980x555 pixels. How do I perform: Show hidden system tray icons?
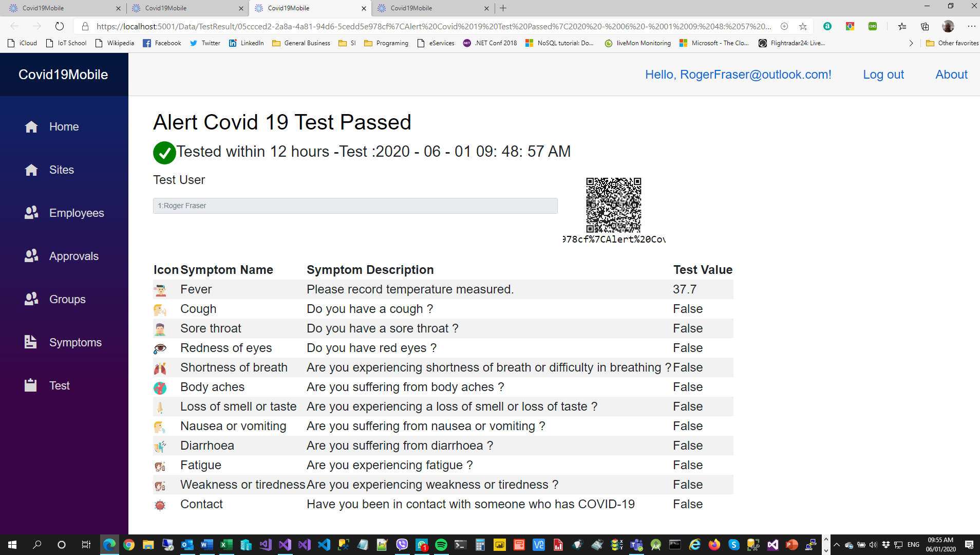[x=837, y=545]
